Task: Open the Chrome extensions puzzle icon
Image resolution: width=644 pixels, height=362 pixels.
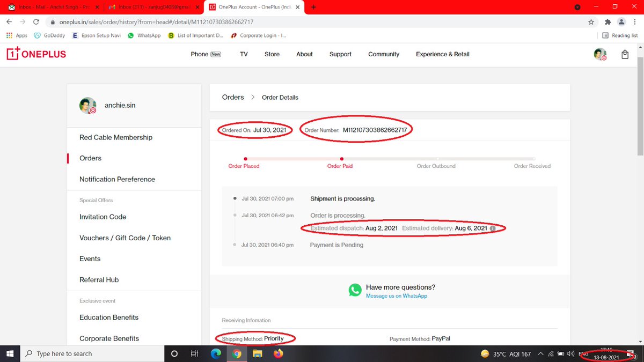Action: point(608,22)
